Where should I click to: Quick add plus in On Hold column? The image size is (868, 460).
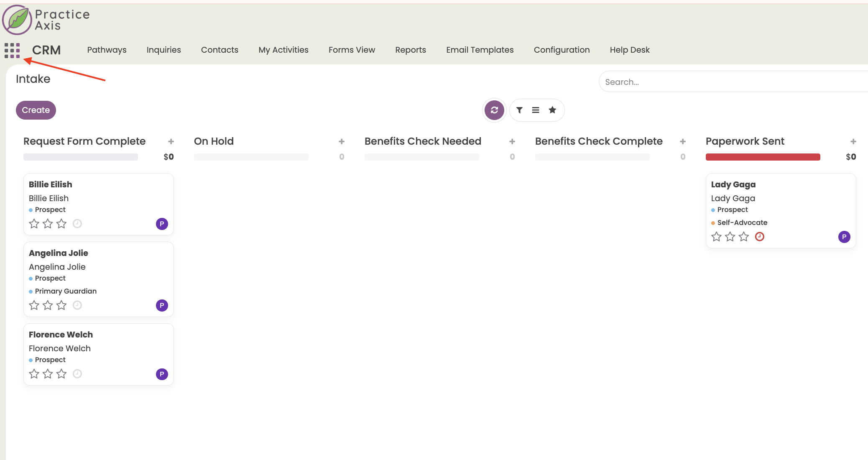coord(342,141)
